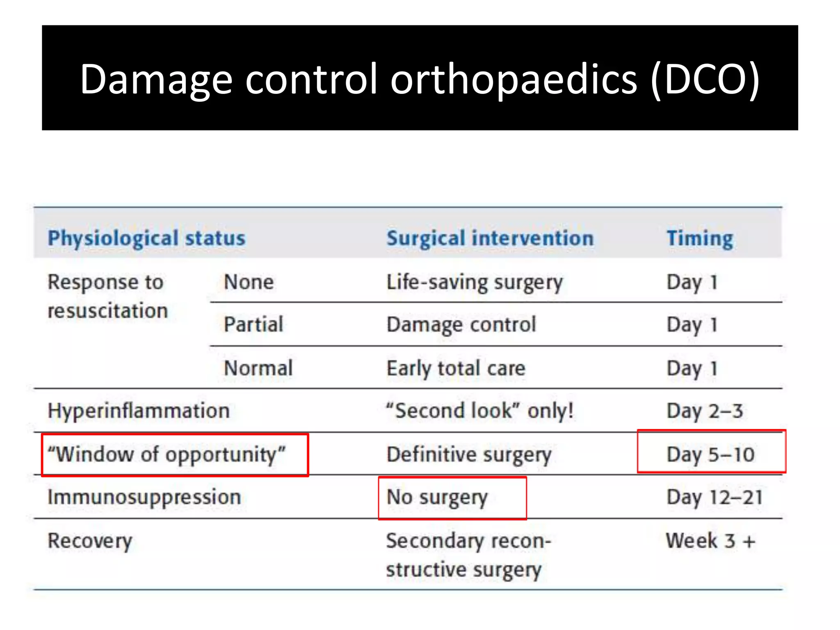Click the Secondary reconstructive surgery cell
Screen dimensions: 840x630
pyautogui.click(x=468, y=556)
